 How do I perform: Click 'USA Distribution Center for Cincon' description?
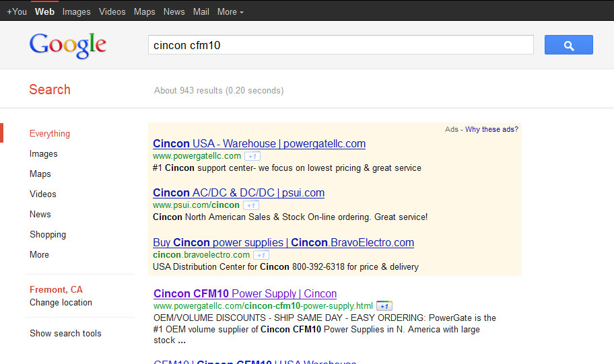[286, 267]
